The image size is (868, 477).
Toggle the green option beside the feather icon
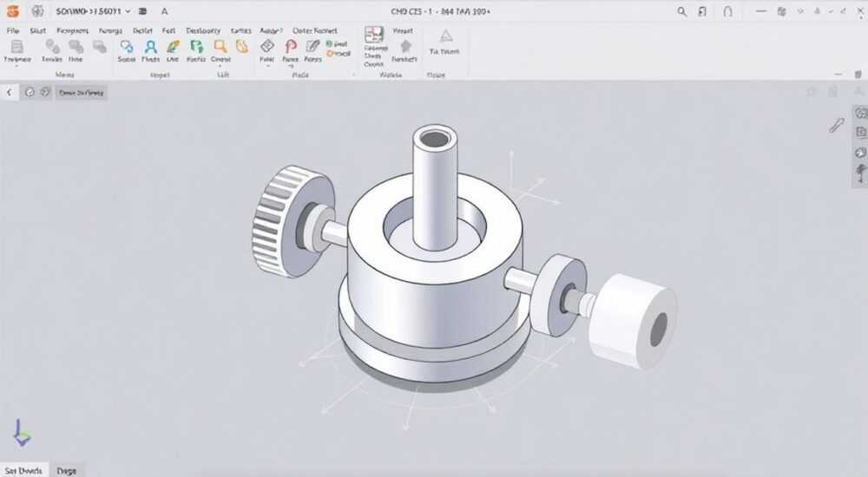pyautogui.click(x=337, y=43)
